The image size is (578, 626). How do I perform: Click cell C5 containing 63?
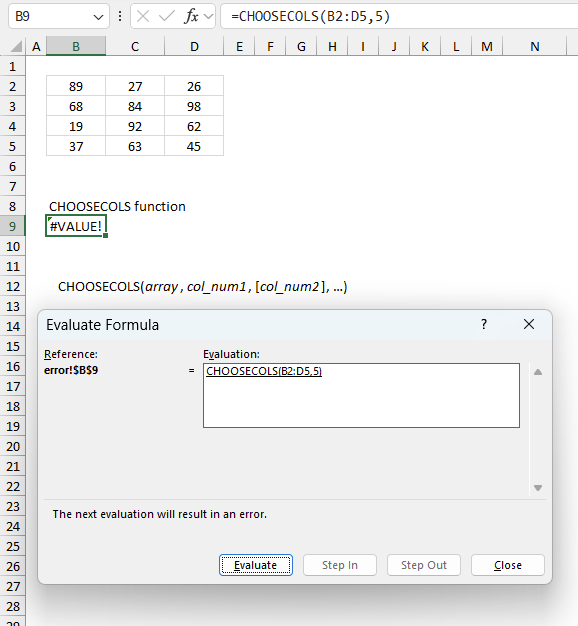click(x=135, y=146)
